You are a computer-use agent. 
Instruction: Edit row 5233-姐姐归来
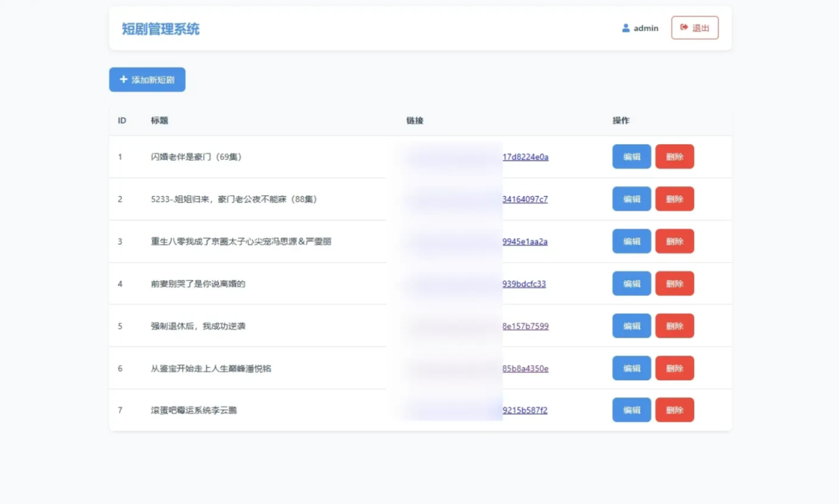(632, 199)
